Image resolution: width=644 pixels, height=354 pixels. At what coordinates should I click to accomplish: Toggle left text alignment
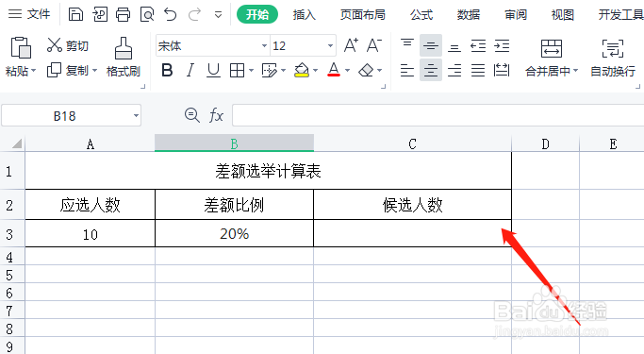click(407, 70)
